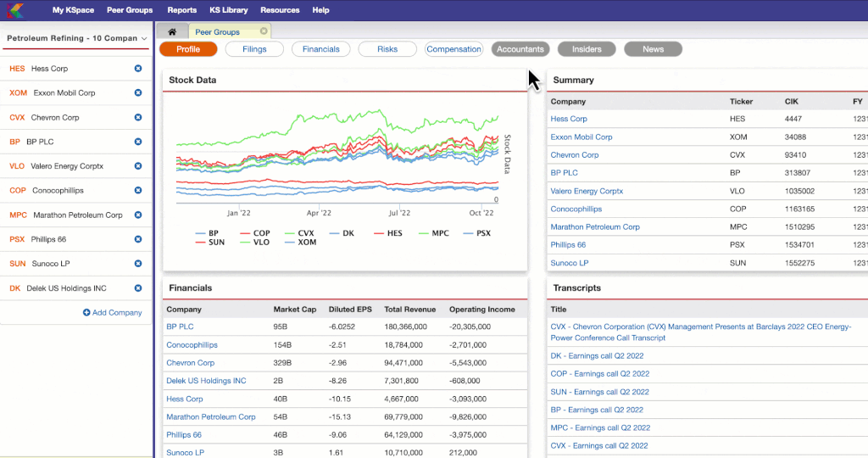Toggle SUN series in chart legend
This screenshot has height=458, width=868.
pos(210,242)
